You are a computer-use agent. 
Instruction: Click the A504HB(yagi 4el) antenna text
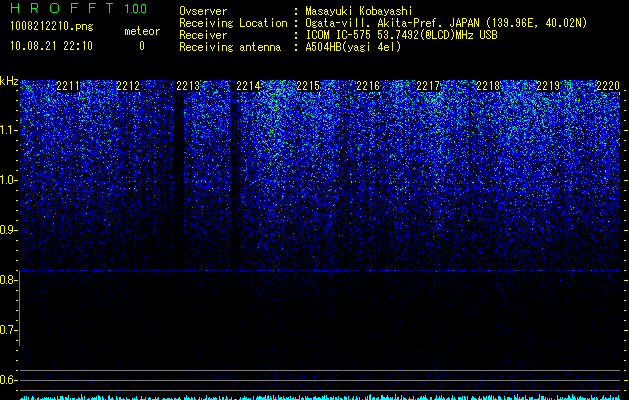click(x=353, y=47)
